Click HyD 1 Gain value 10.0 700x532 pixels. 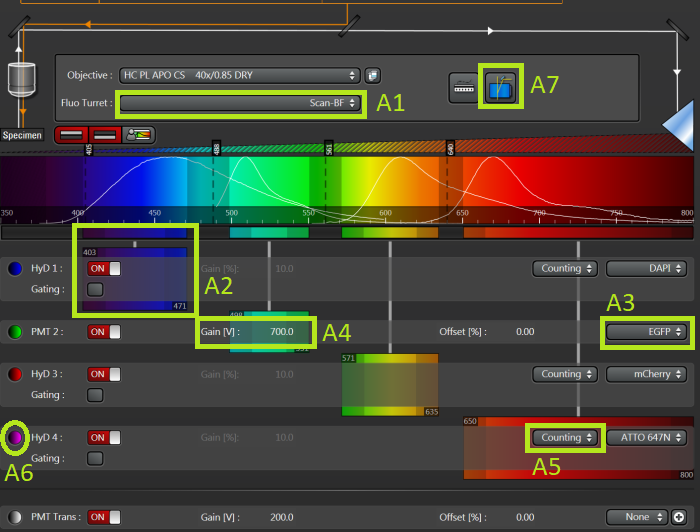pos(284,269)
